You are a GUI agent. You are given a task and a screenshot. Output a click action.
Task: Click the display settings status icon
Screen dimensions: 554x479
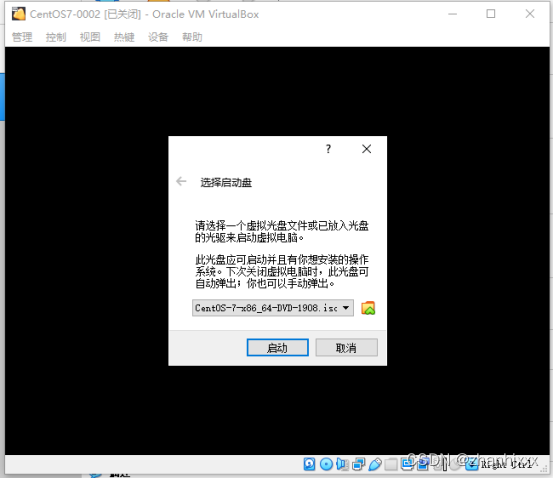[x=407, y=464]
